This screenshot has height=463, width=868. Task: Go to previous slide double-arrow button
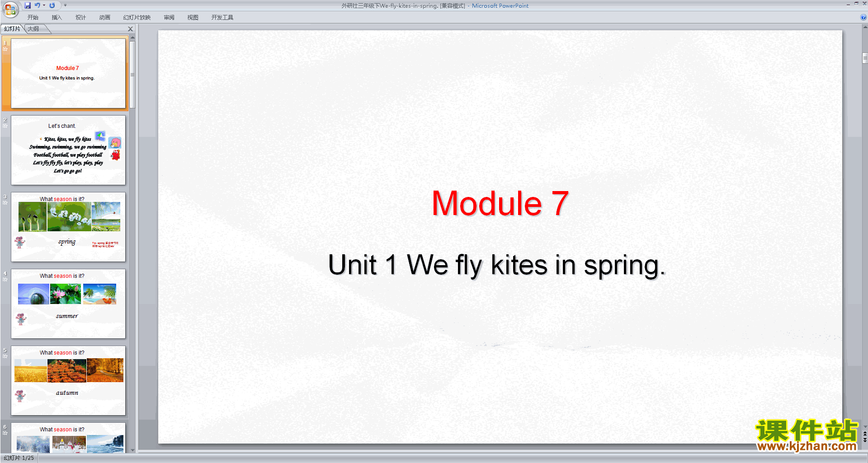[865, 434]
